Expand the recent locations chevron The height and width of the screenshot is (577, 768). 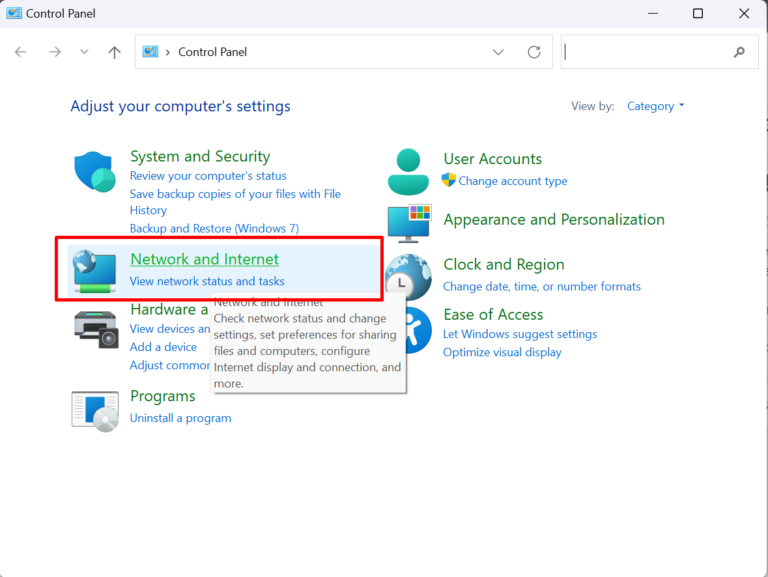tap(84, 52)
